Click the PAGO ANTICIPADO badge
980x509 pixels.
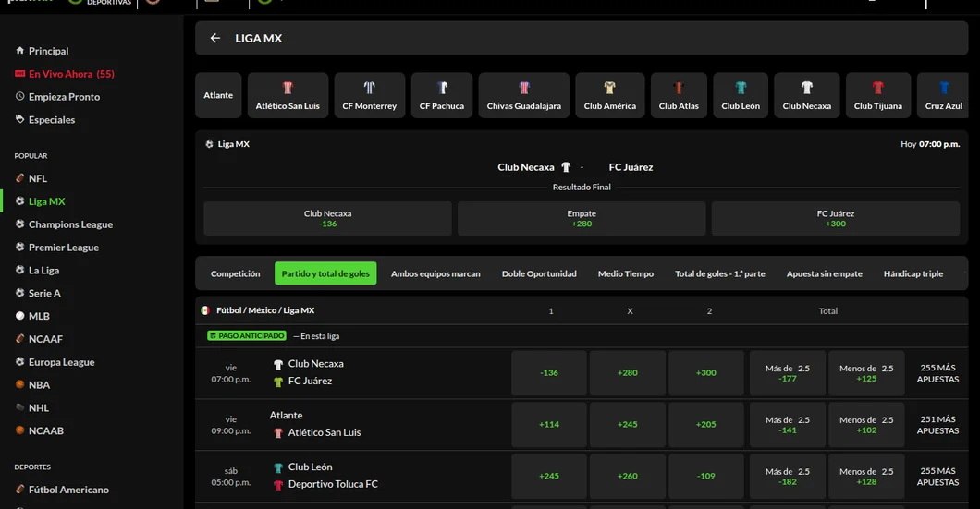click(247, 336)
